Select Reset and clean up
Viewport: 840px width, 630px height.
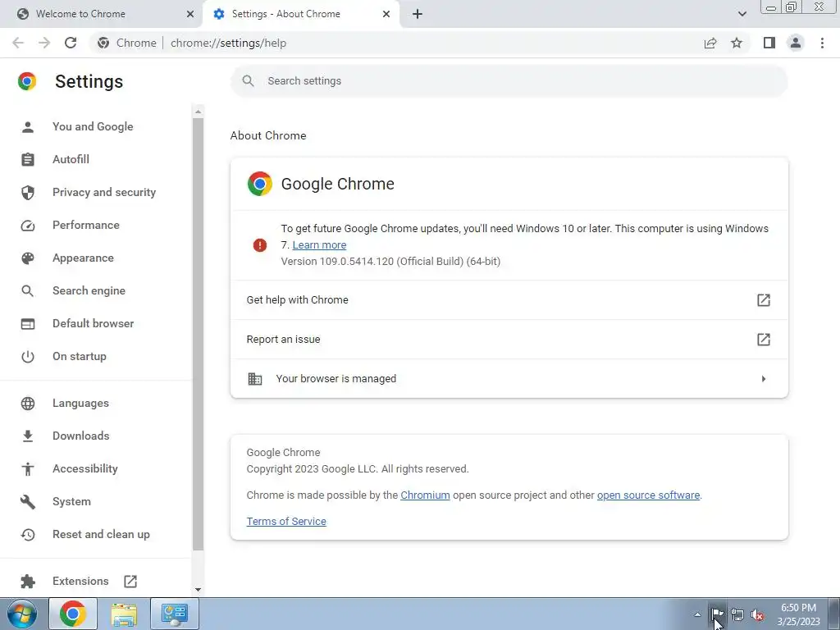click(101, 535)
